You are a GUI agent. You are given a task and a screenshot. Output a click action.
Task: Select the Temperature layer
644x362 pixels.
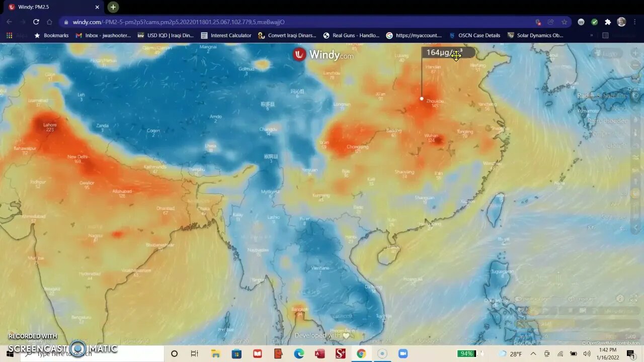(608, 134)
